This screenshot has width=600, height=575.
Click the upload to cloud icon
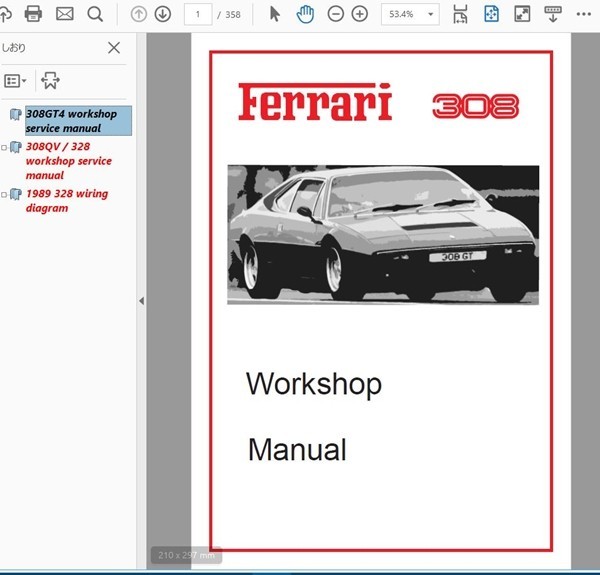click(x=5, y=15)
